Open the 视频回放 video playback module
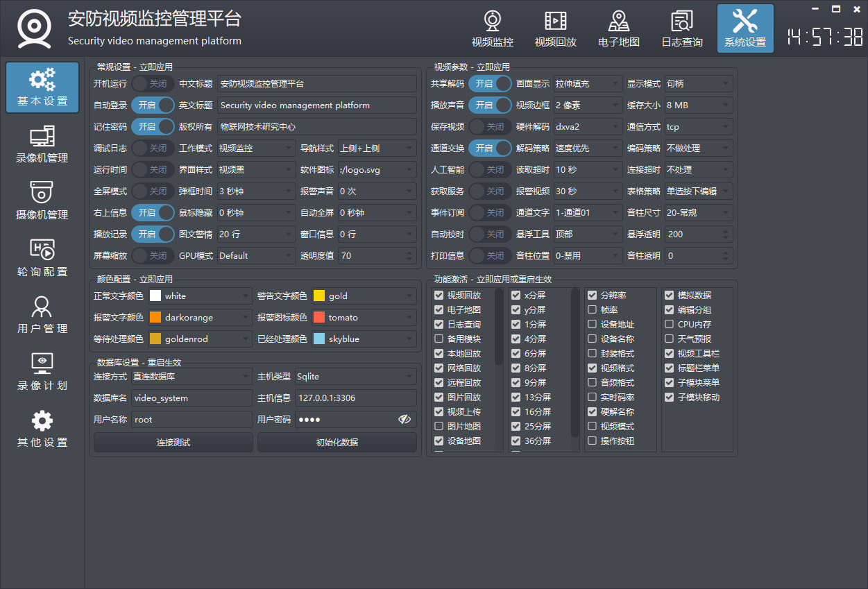This screenshot has width=868, height=589. [x=555, y=29]
